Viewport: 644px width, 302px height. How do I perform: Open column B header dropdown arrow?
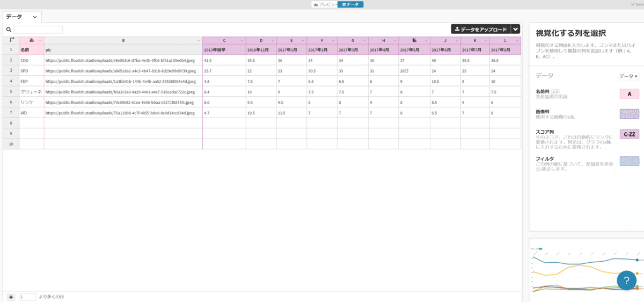pyautogui.click(x=199, y=40)
